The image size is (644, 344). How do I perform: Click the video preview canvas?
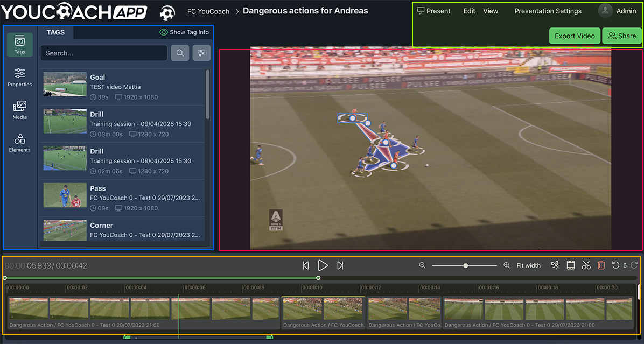(x=430, y=148)
